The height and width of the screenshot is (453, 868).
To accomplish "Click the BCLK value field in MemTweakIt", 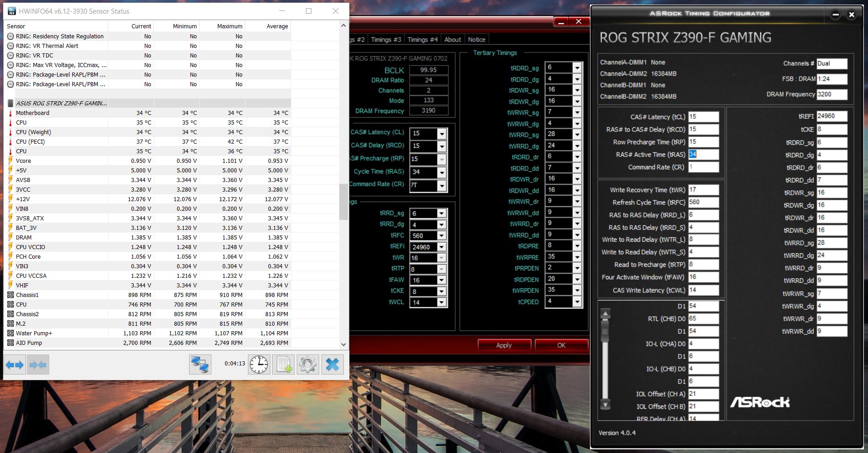I will pos(428,70).
